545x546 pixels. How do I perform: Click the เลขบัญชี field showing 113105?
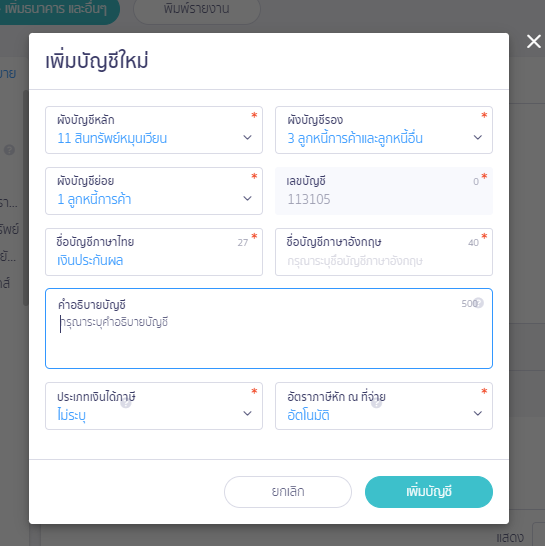[x=384, y=191]
